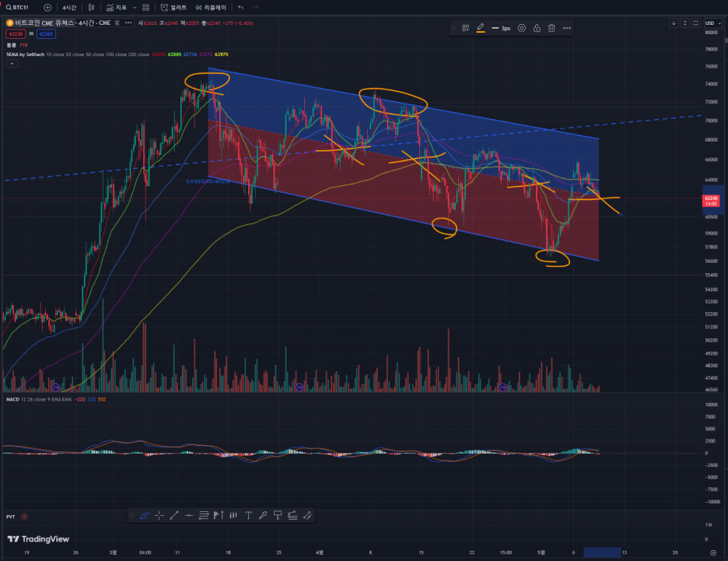
Task: Select the signpost callout tool
Action: tap(278, 515)
